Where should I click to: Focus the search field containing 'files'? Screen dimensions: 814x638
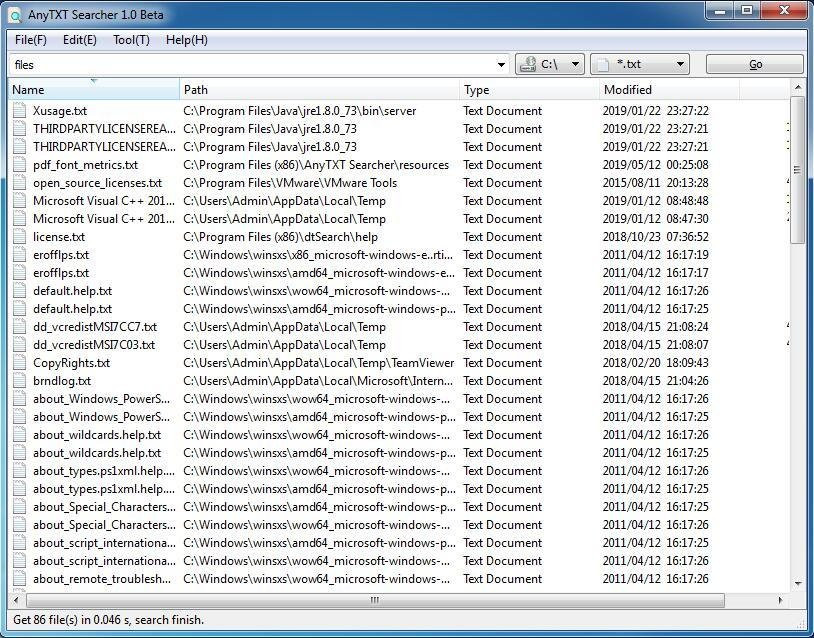coord(252,65)
